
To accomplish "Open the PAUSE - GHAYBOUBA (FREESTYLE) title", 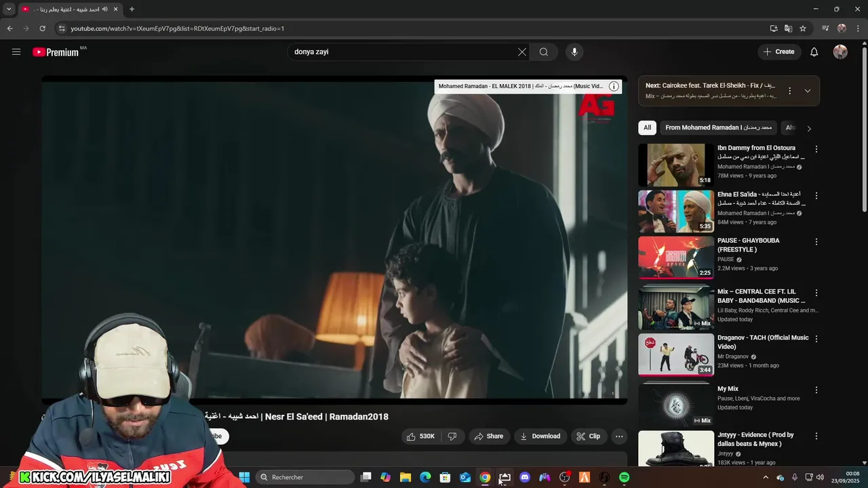I will pos(748,245).
